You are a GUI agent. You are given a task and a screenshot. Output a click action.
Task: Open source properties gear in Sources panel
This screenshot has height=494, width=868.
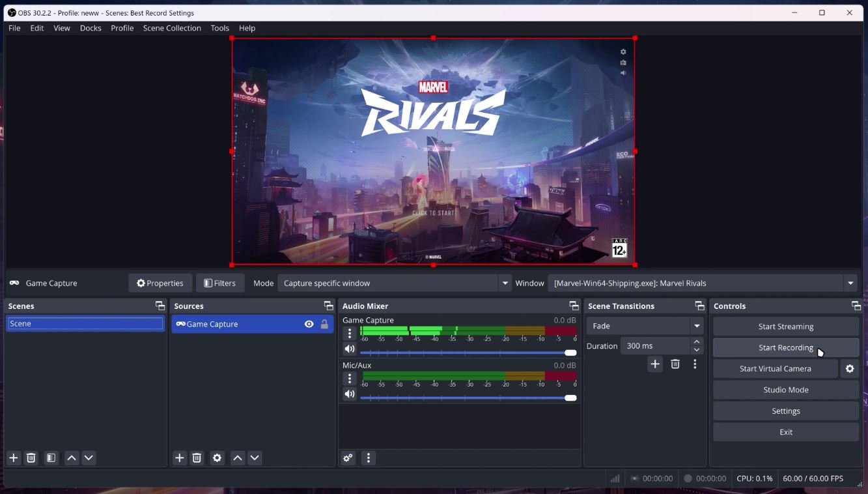tap(217, 458)
